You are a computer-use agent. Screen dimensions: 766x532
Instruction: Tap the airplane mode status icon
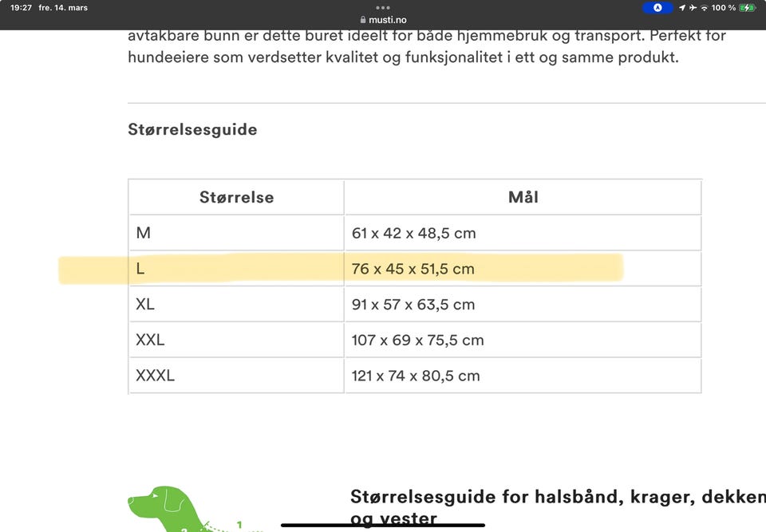click(693, 8)
